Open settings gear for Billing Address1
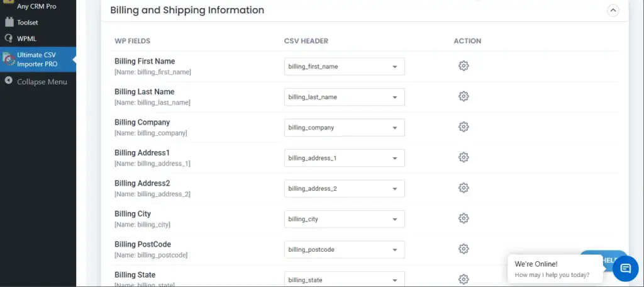This screenshot has width=644, height=287. pos(464,157)
